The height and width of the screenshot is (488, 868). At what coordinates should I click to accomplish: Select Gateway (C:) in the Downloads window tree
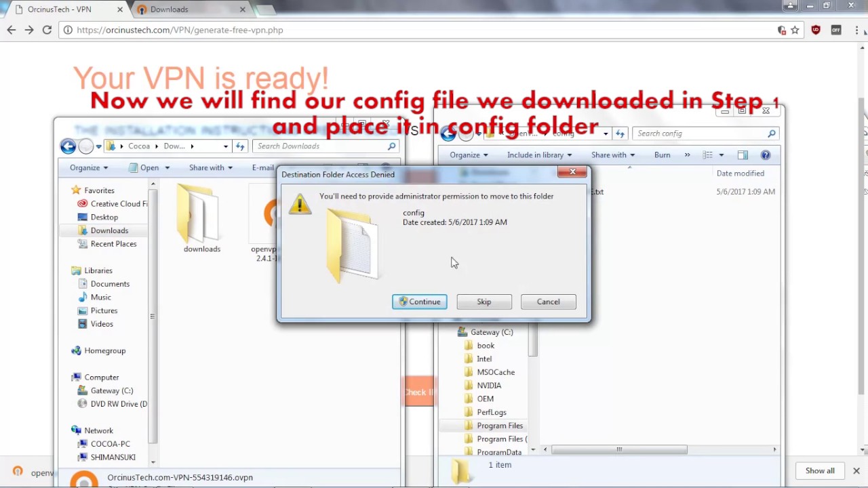click(x=111, y=390)
